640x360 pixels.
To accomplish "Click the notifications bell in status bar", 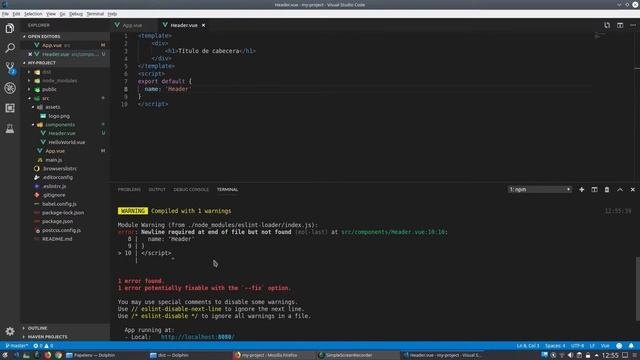I will pos(631,346).
